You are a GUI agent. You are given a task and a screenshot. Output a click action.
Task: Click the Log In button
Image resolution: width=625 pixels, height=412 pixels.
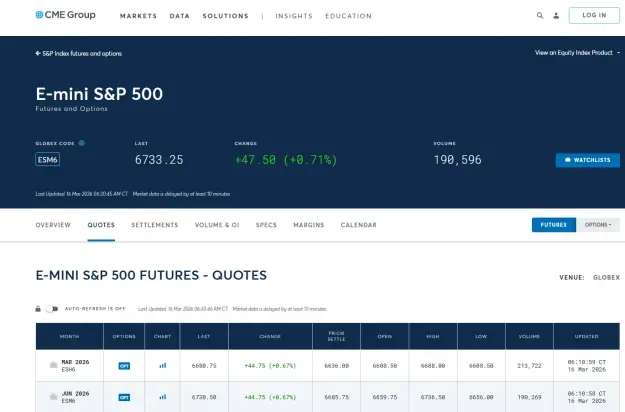[594, 16]
